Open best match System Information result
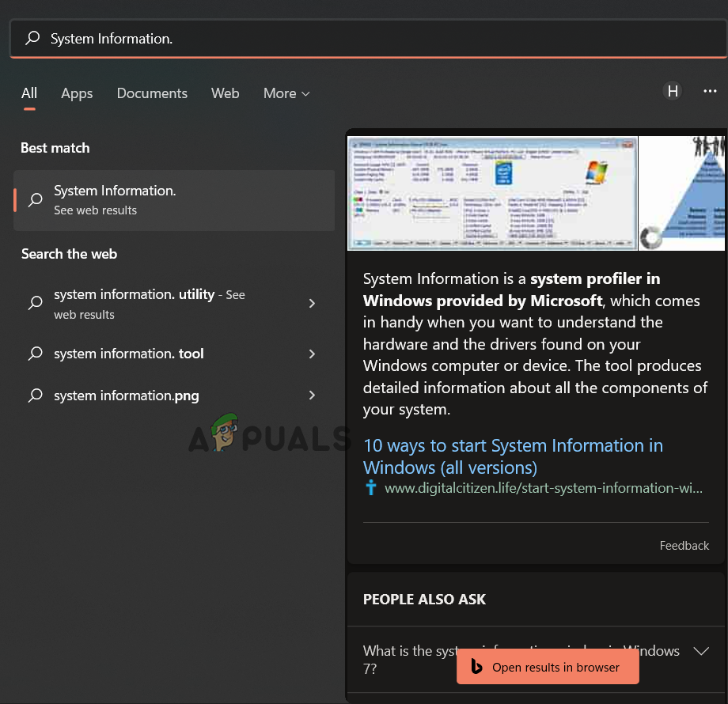The height and width of the screenshot is (704, 728). [x=174, y=200]
